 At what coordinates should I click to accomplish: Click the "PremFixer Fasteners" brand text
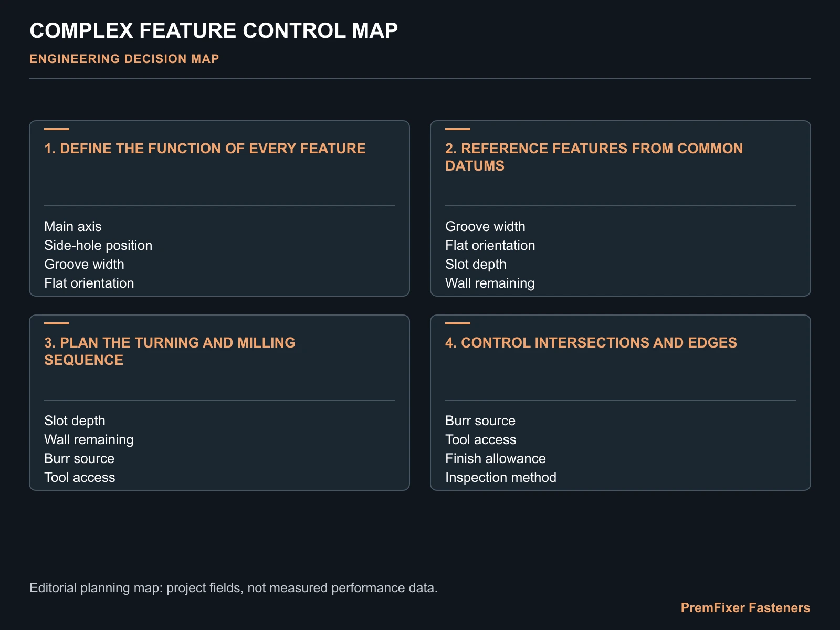745,608
